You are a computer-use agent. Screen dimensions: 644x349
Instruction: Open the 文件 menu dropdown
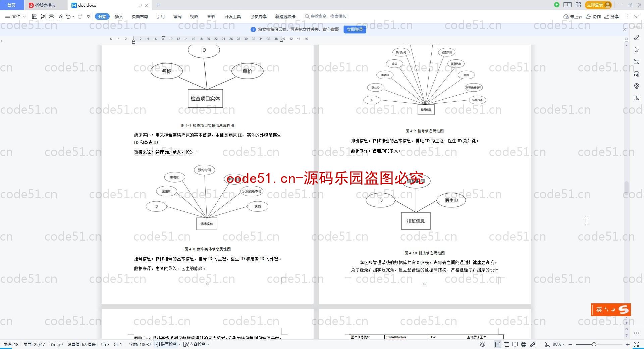15,16
